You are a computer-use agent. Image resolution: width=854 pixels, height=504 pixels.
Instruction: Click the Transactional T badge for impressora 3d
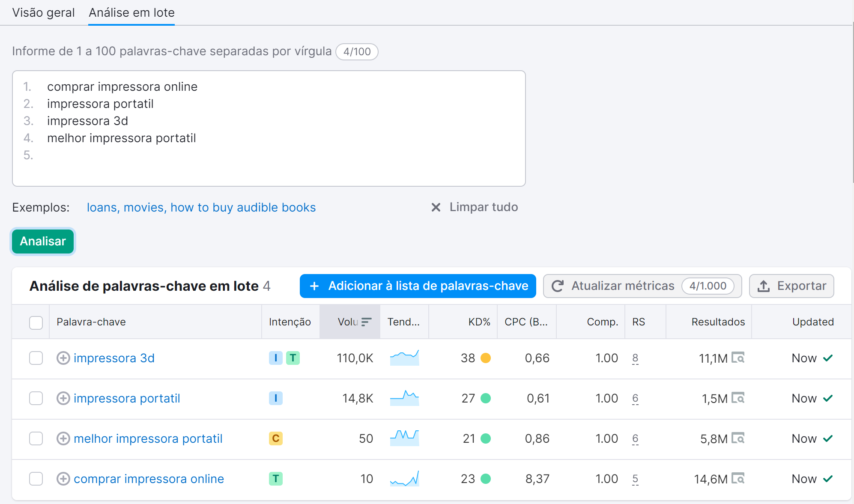click(x=293, y=358)
